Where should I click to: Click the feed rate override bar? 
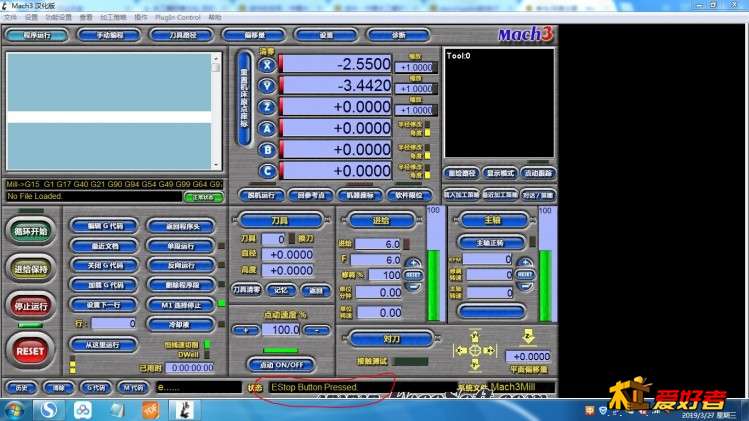coord(434,264)
